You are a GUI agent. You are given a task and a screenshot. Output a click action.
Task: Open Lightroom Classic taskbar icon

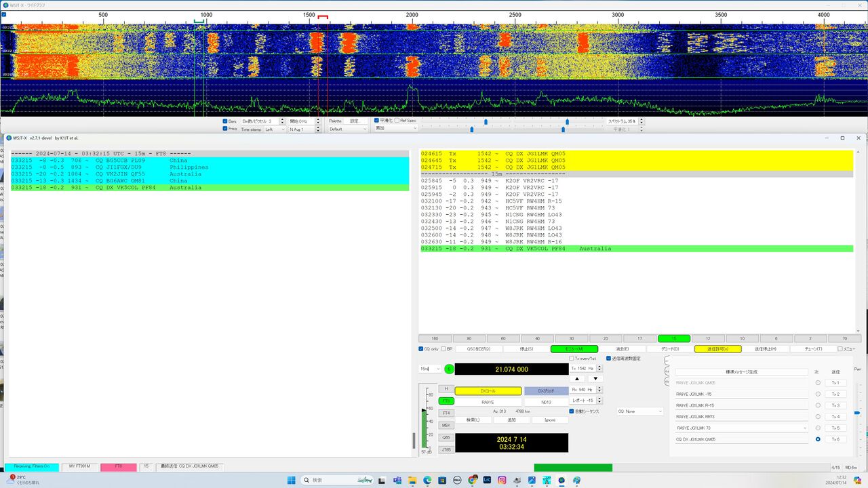click(488, 480)
